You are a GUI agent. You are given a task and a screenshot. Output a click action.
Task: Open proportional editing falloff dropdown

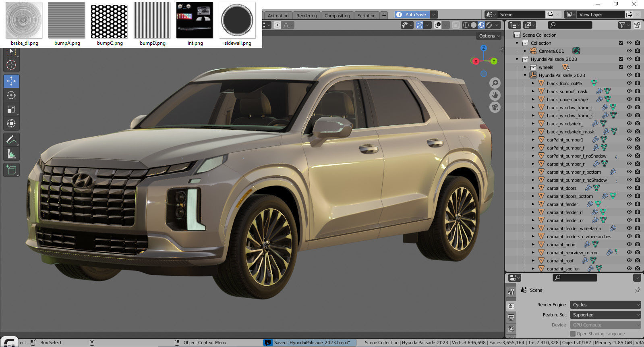point(288,25)
